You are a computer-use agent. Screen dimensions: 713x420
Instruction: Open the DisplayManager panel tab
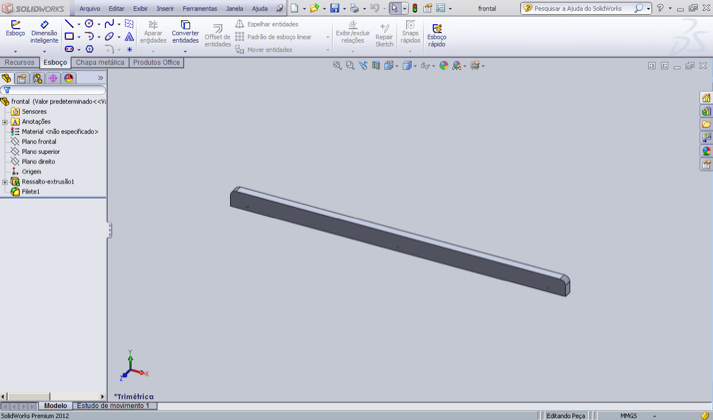[69, 78]
